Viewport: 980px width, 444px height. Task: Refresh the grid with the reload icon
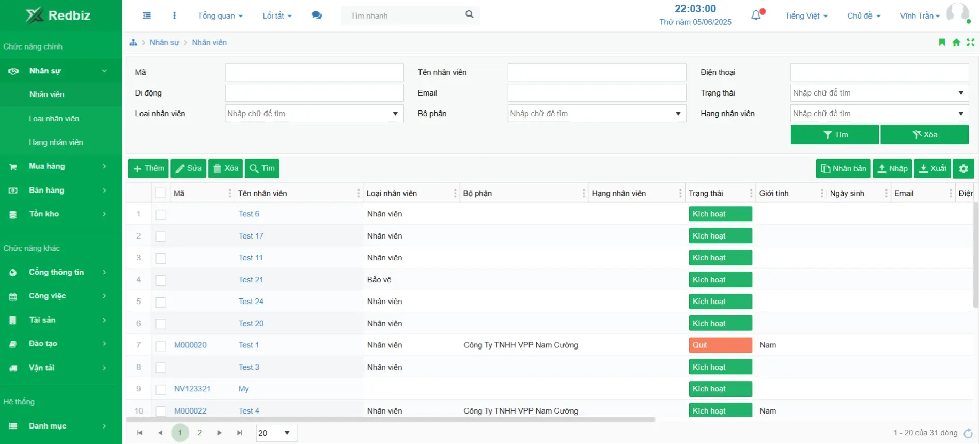[x=968, y=433]
